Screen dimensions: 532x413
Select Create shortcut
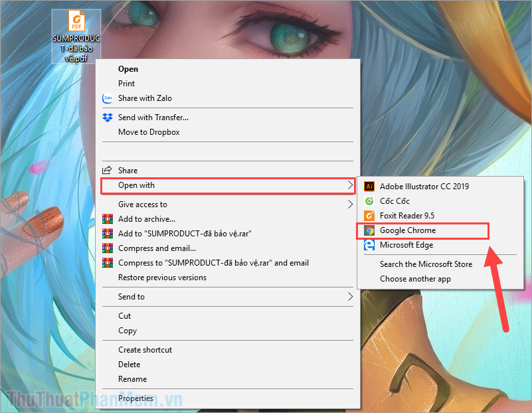pos(228,350)
